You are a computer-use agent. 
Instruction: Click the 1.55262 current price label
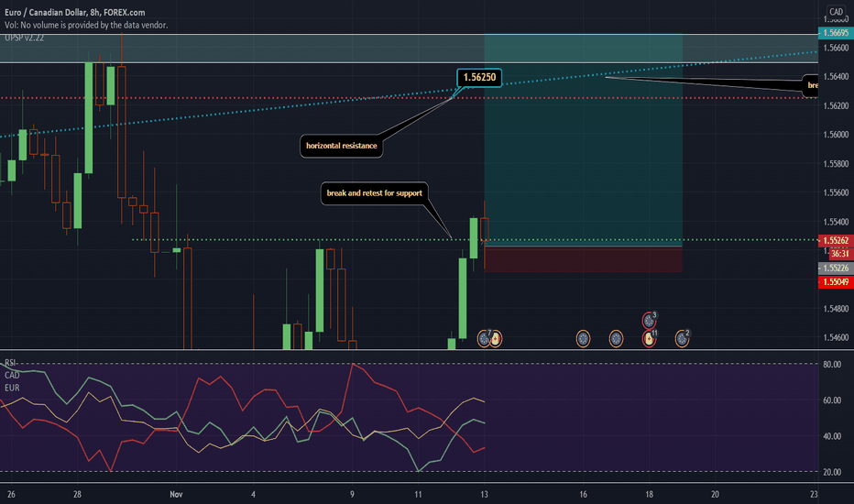tap(836, 240)
